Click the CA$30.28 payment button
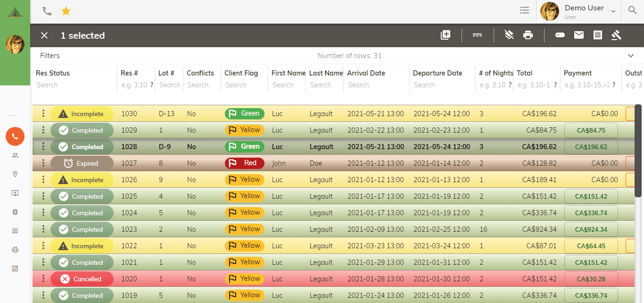The height and width of the screenshot is (303, 644). click(591, 279)
